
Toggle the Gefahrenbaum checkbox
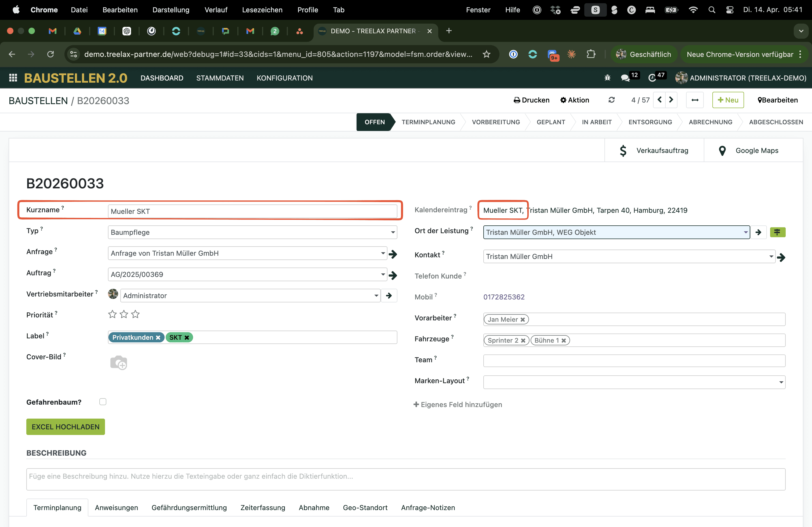coord(103,402)
